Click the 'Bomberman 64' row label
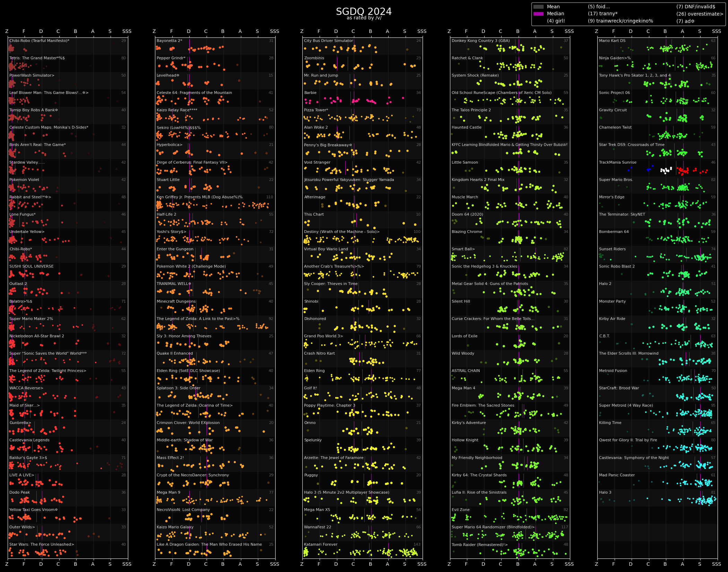This screenshot has height=572, width=728. pos(614,232)
